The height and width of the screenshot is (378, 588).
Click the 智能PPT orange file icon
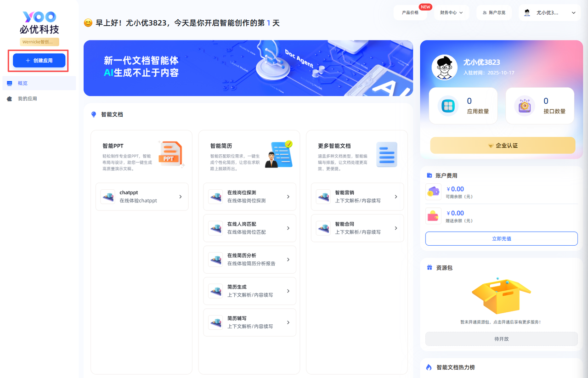click(170, 154)
